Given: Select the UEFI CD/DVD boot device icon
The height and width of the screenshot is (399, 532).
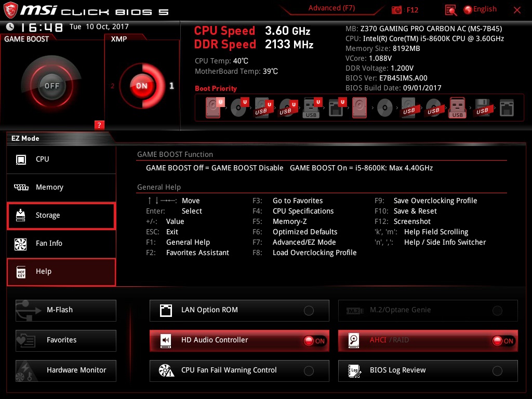Looking at the screenshot, I should point(239,108).
